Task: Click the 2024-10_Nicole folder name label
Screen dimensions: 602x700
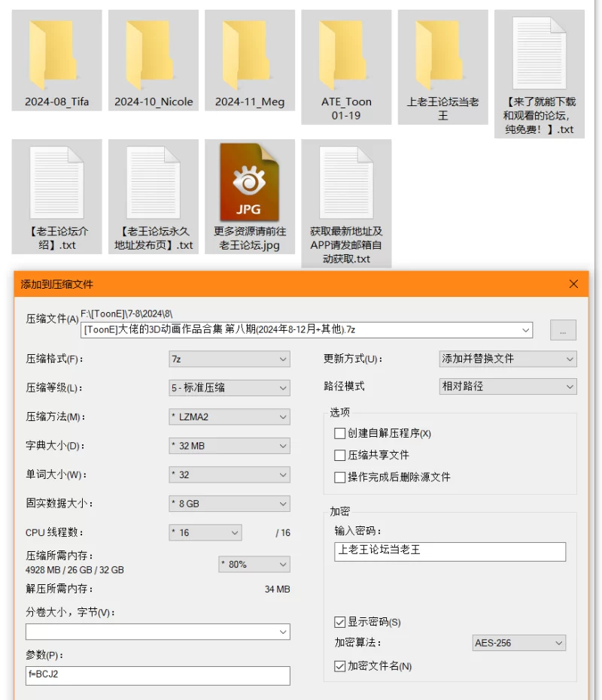Action: pyautogui.click(x=154, y=102)
